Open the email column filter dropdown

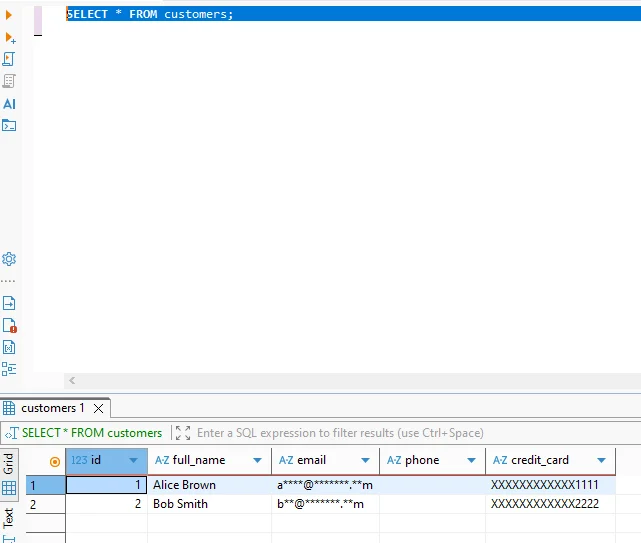pos(365,461)
